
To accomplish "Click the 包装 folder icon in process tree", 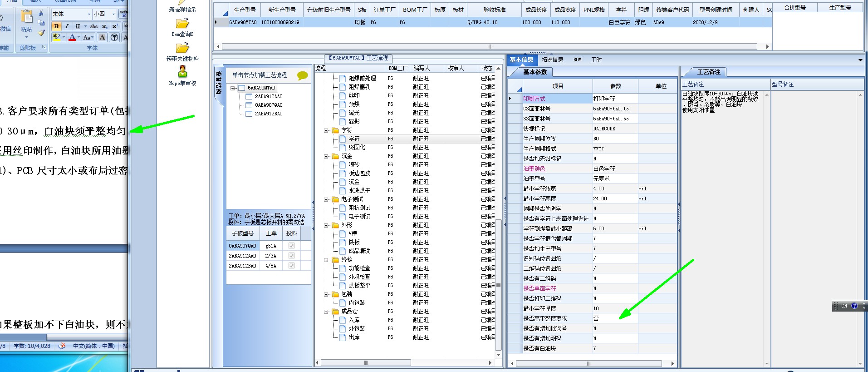I will point(336,294).
